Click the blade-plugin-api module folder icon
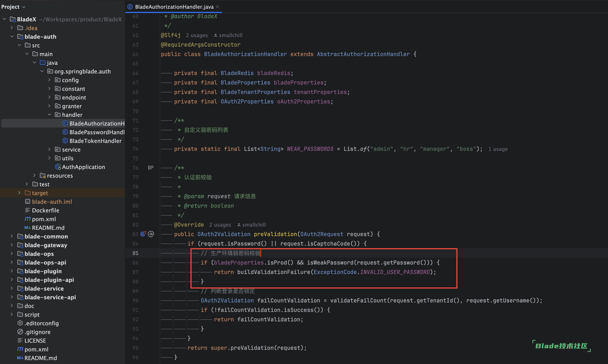 coord(20,280)
